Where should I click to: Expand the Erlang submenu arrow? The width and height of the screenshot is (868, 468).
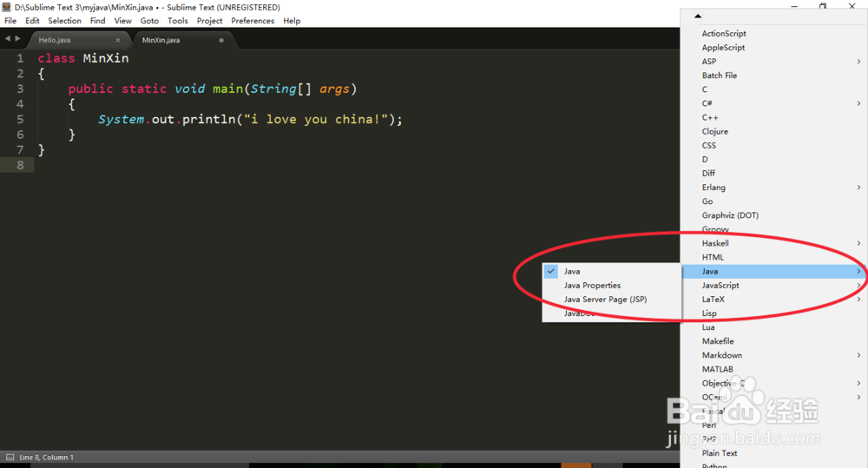[858, 188]
